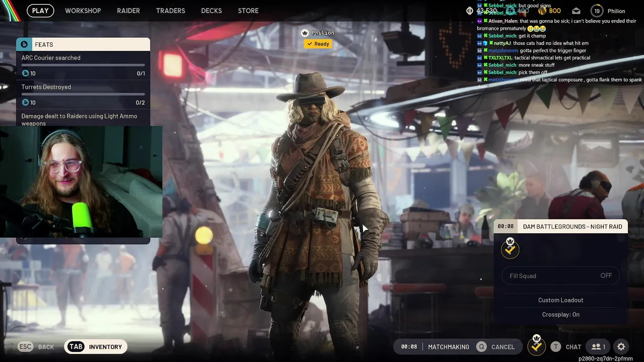This screenshot has height=362, width=644.
Task: Open the PLAY tab
Action: pyautogui.click(x=40, y=11)
